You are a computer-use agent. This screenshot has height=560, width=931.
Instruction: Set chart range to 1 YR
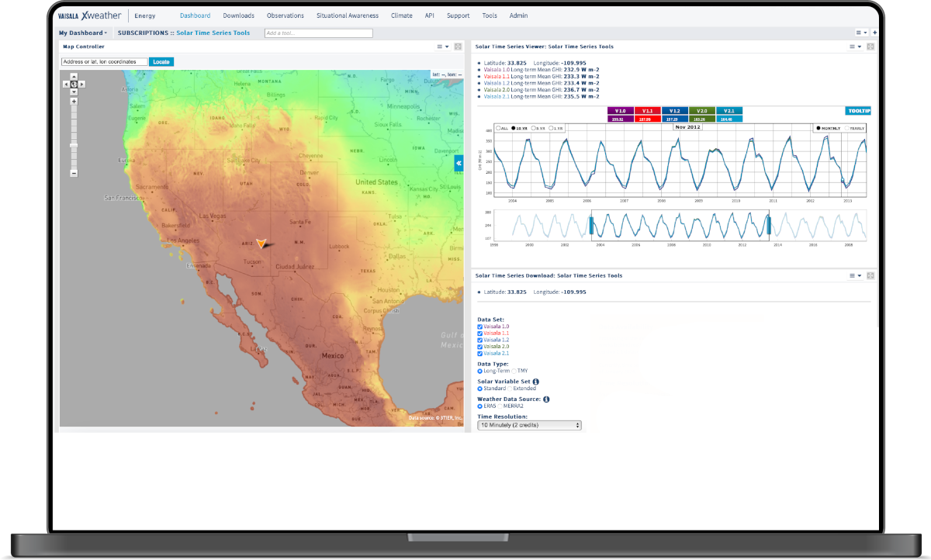click(x=551, y=128)
